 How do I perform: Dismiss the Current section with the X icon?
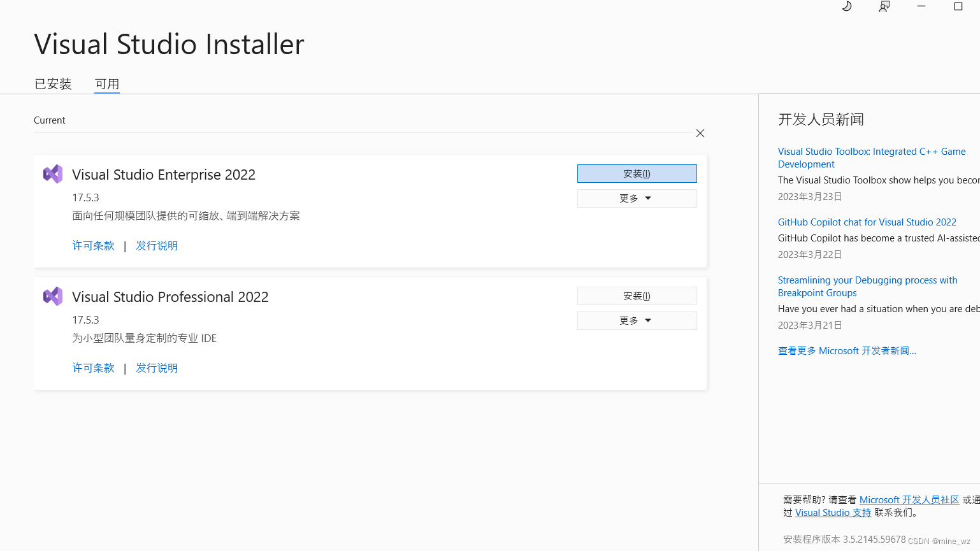click(x=700, y=133)
